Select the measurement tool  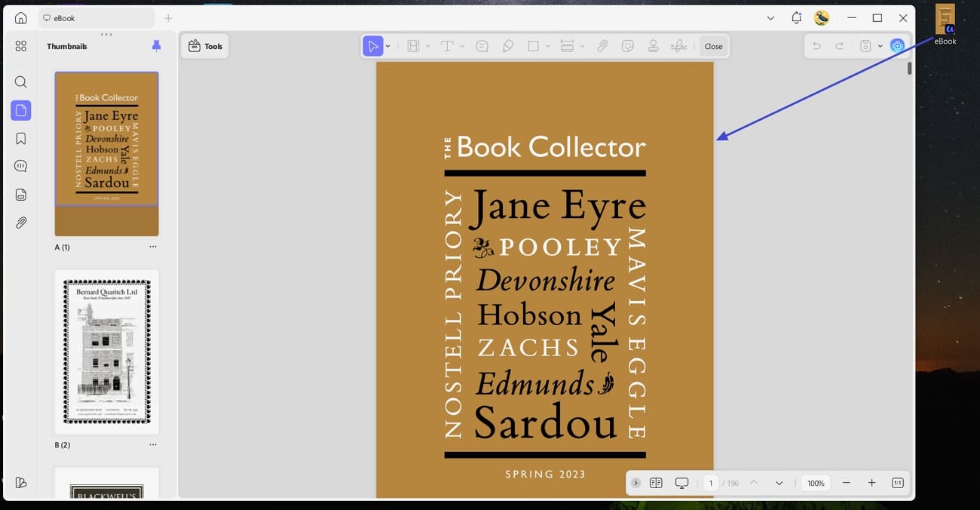(568, 46)
